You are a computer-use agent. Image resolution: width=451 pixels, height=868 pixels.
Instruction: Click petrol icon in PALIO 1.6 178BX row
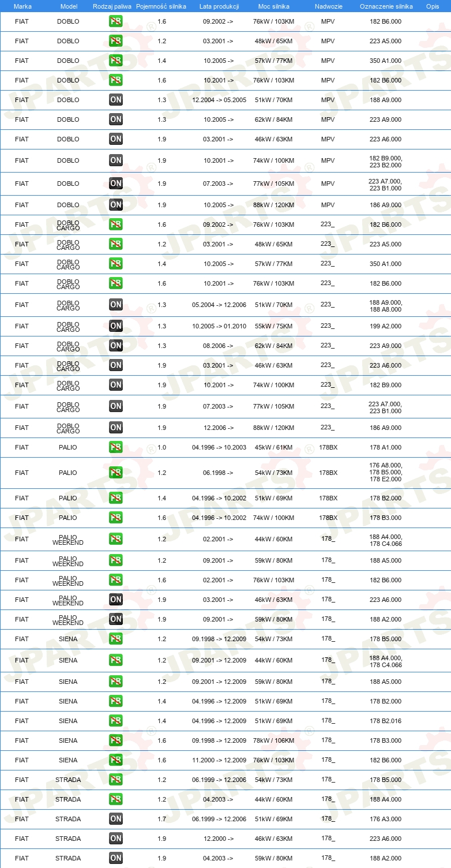point(116,518)
